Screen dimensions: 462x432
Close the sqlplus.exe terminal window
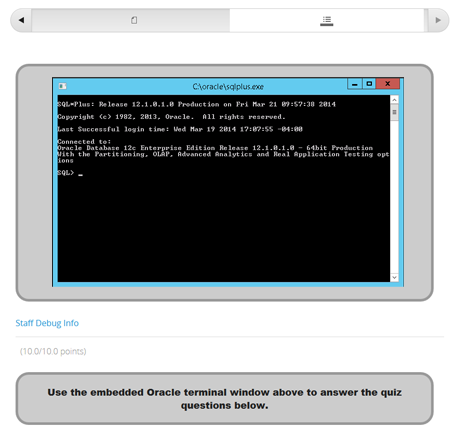pyautogui.click(x=388, y=84)
